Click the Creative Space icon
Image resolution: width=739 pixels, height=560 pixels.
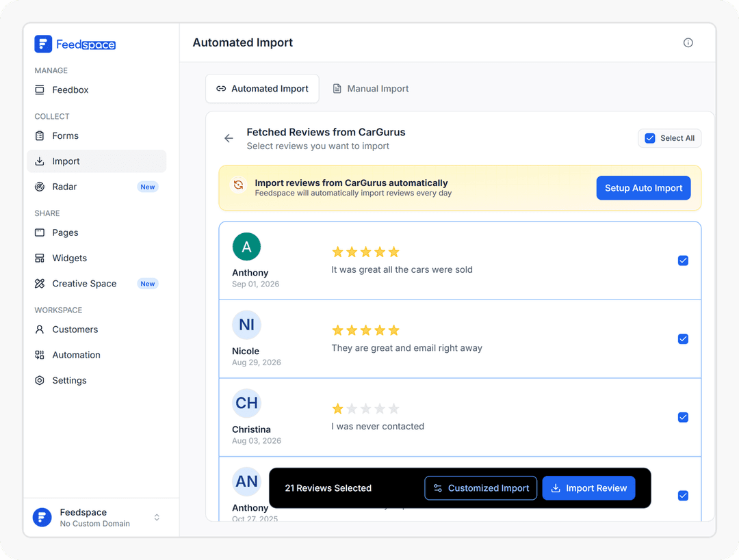pos(40,284)
